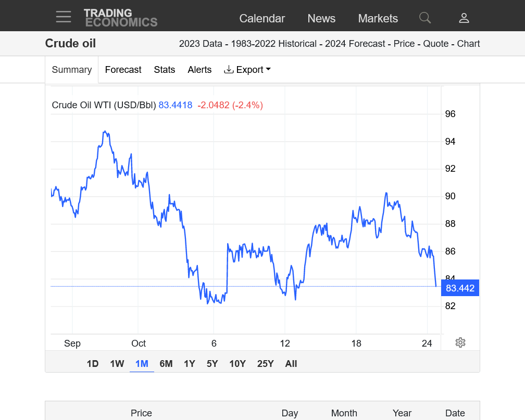Open the News section
This screenshot has width=525, height=420.
(321, 18)
